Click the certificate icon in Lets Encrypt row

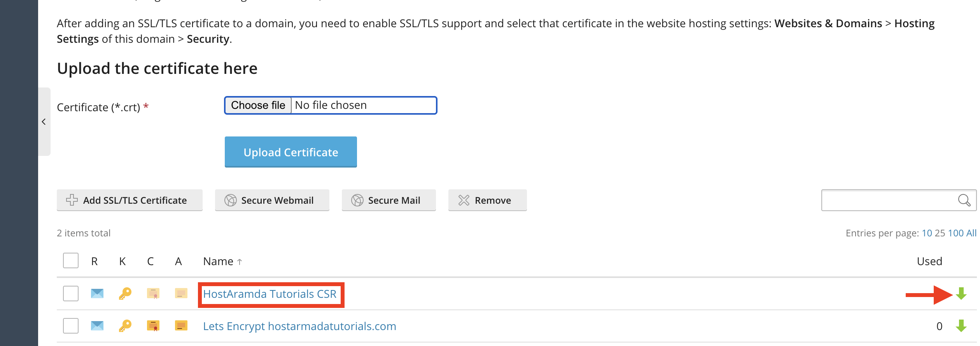click(153, 326)
